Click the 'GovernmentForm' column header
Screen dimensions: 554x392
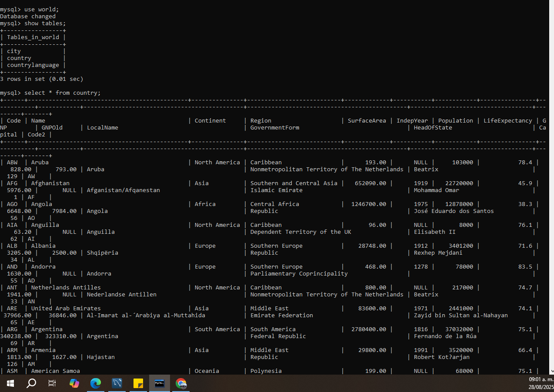tap(275, 128)
